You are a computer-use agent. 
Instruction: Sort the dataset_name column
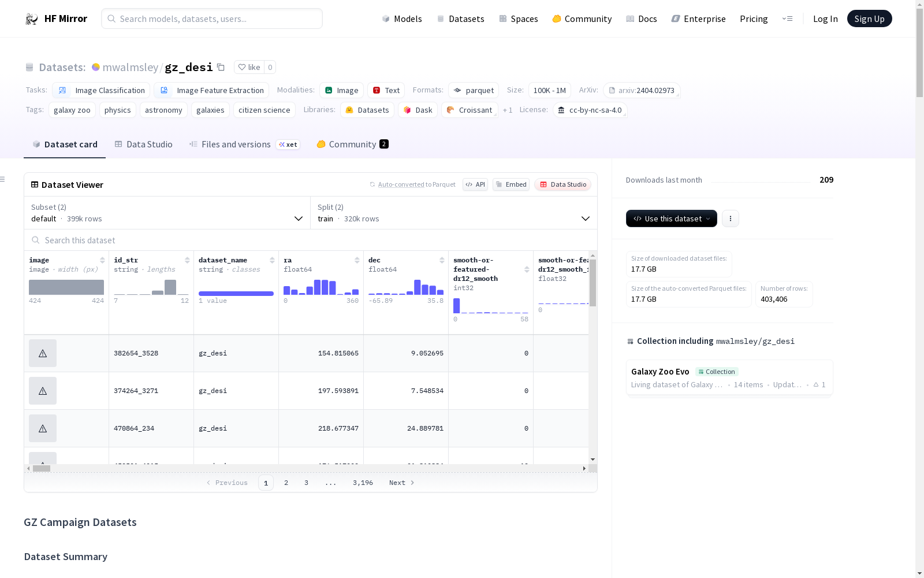(272, 260)
